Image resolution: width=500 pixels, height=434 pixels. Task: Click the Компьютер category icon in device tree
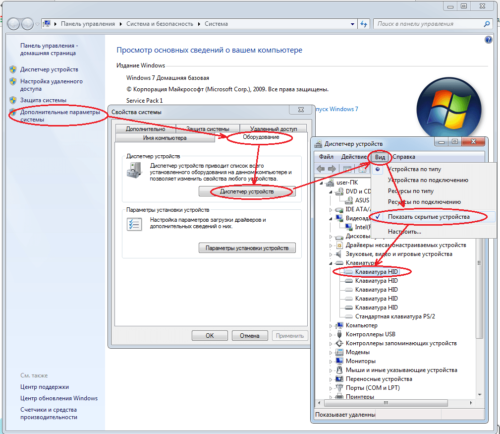pos(339,325)
